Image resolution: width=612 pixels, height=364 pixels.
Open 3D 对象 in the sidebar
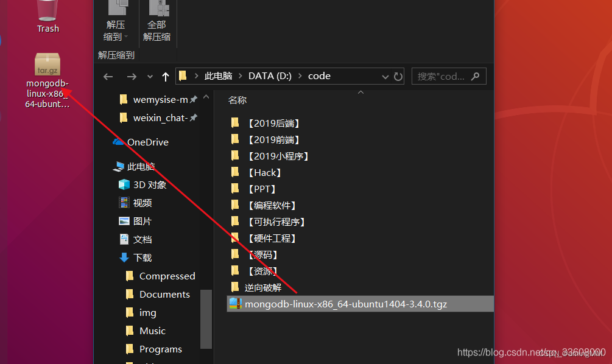pyautogui.click(x=142, y=184)
